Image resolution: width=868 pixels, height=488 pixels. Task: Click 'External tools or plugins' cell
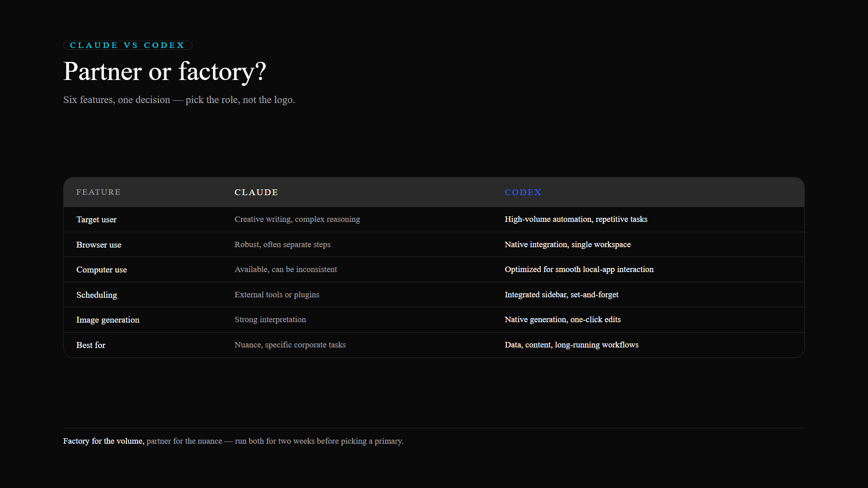[x=277, y=295]
